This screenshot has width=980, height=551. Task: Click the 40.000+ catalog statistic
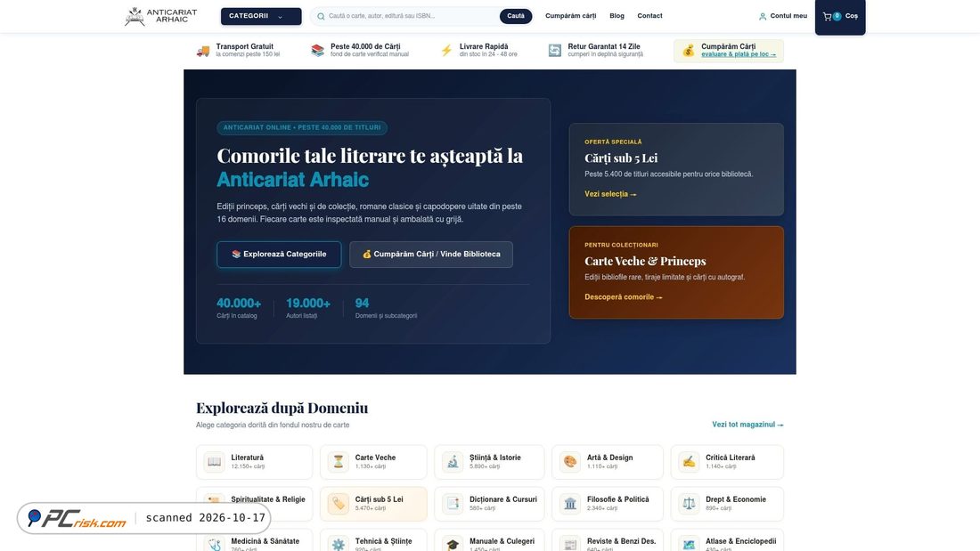[239, 308]
